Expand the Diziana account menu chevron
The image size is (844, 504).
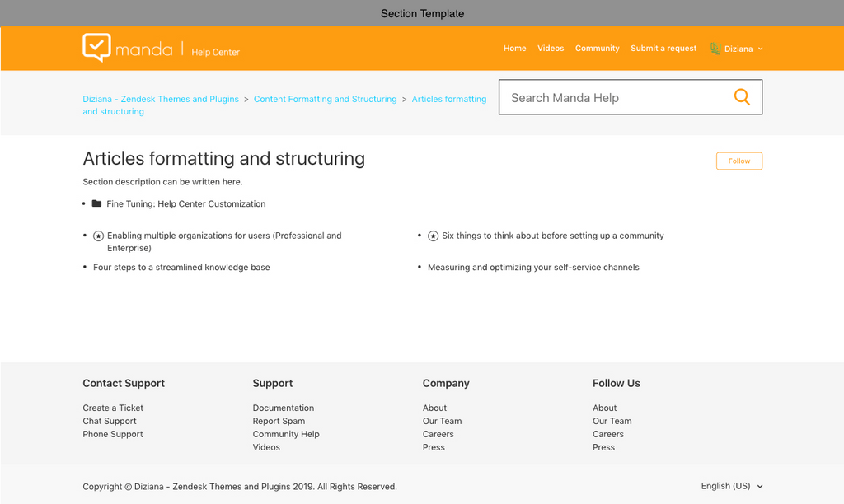click(x=760, y=49)
